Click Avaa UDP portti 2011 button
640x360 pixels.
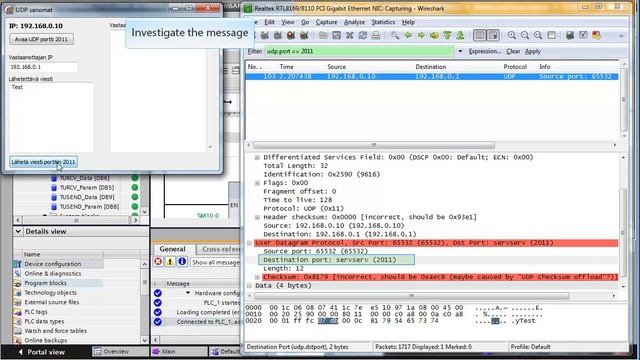[x=41, y=39]
